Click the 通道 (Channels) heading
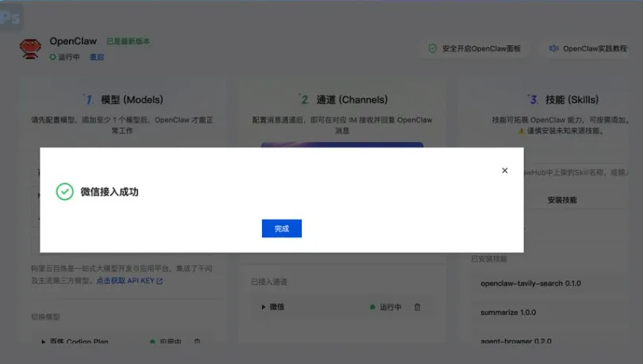The image size is (643, 364). pos(352,99)
